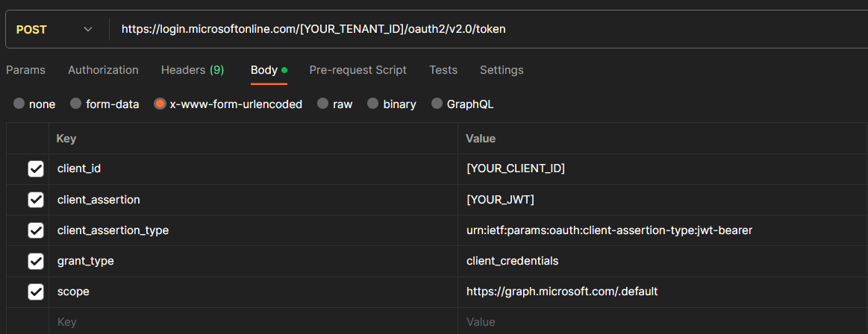Click the client_credentials value cell
Screen dimensions: 868x334
[x=657, y=261]
